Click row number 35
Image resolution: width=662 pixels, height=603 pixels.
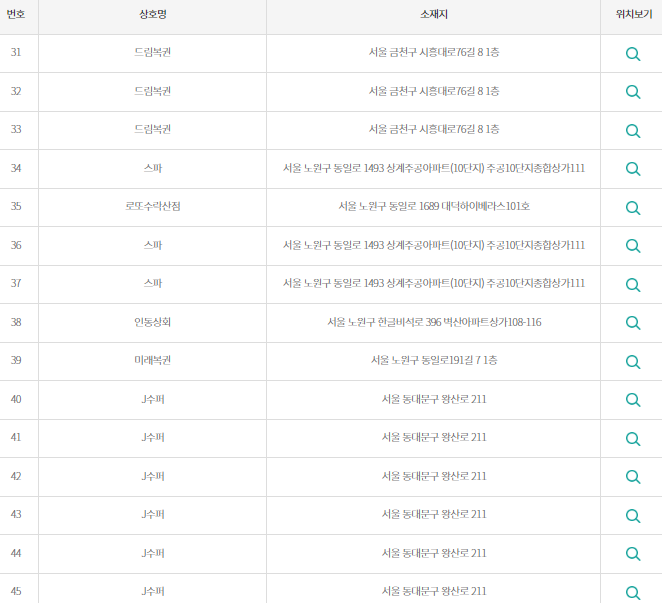point(16,206)
